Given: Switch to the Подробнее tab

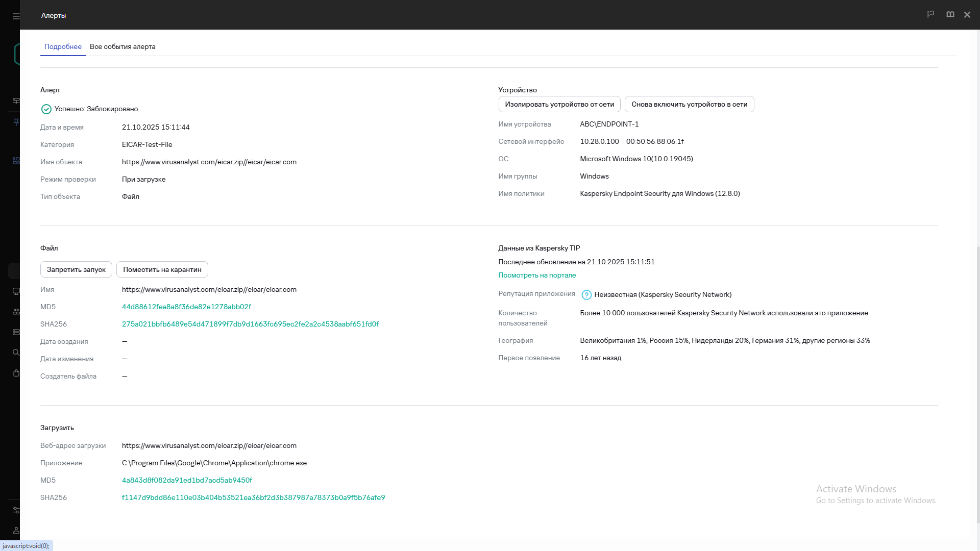Looking at the screenshot, I should point(63,46).
